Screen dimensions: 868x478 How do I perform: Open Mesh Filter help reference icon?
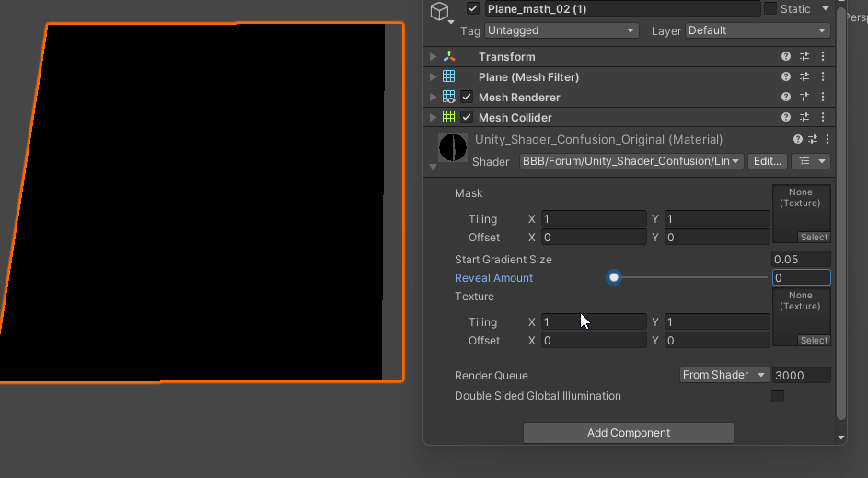[785, 77]
